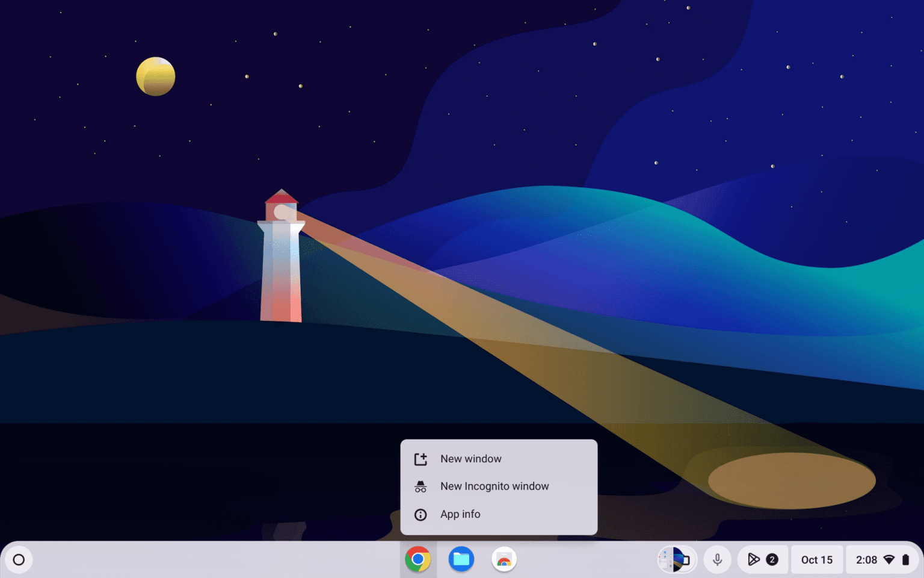Viewport: 924px width, 578px height.
Task: Open the Files app on the shelf
Action: (461, 559)
